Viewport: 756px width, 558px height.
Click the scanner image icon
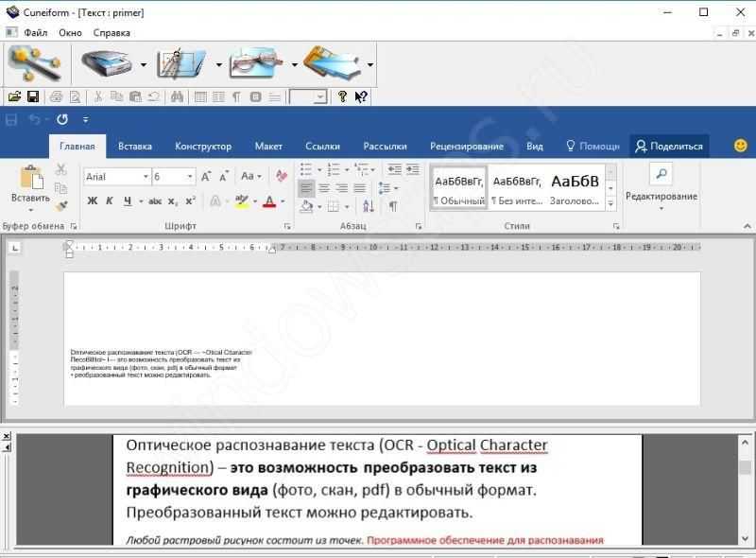pos(107,63)
